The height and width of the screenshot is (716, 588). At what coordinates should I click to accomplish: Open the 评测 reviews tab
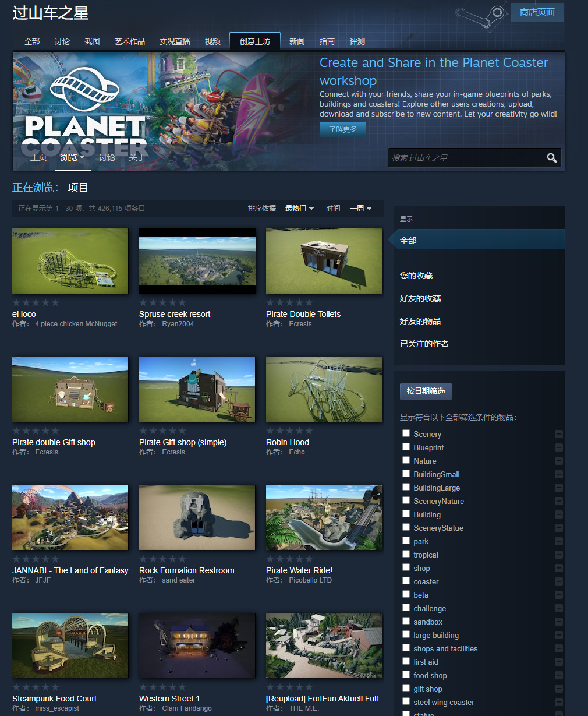click(x=357, y=41)
